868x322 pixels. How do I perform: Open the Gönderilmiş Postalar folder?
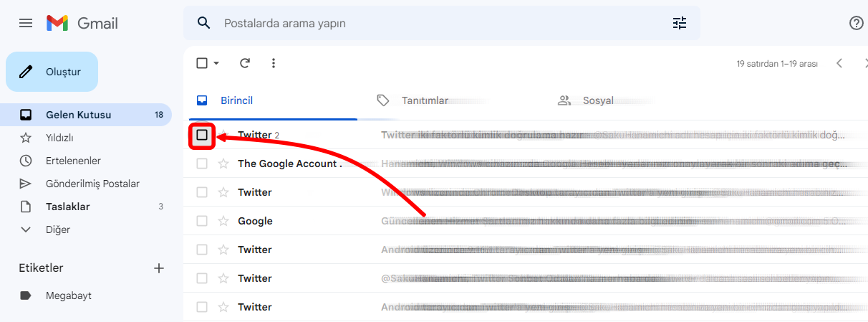pyautogui.click(x=92, y=184)
